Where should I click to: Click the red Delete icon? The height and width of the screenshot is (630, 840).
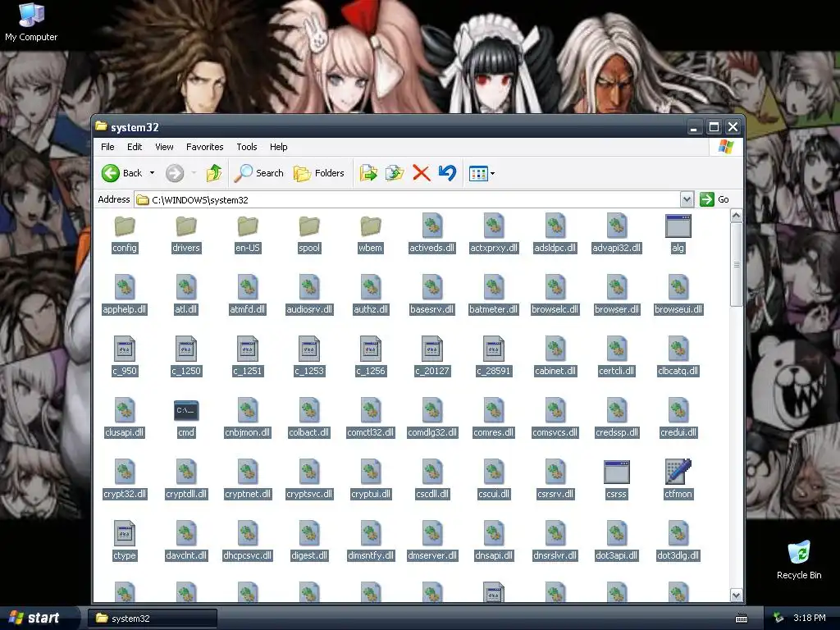tap(422, 173)
